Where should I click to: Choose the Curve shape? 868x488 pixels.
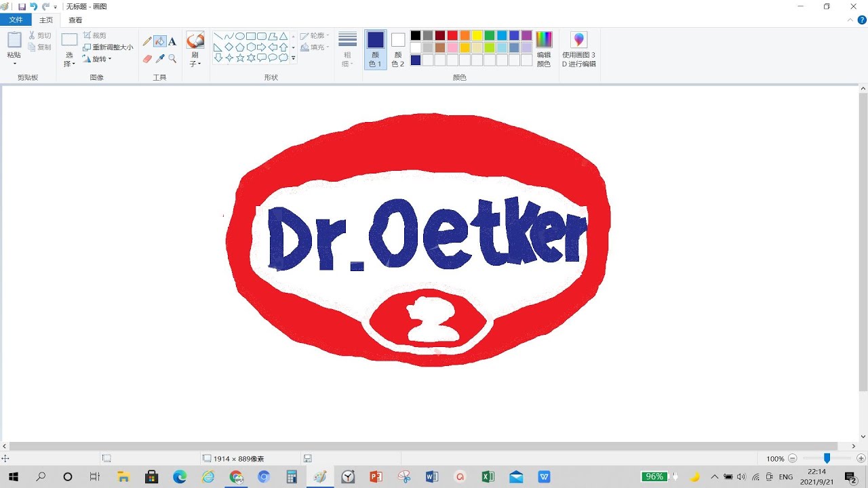pyautogui.click(x=229, y=37)
